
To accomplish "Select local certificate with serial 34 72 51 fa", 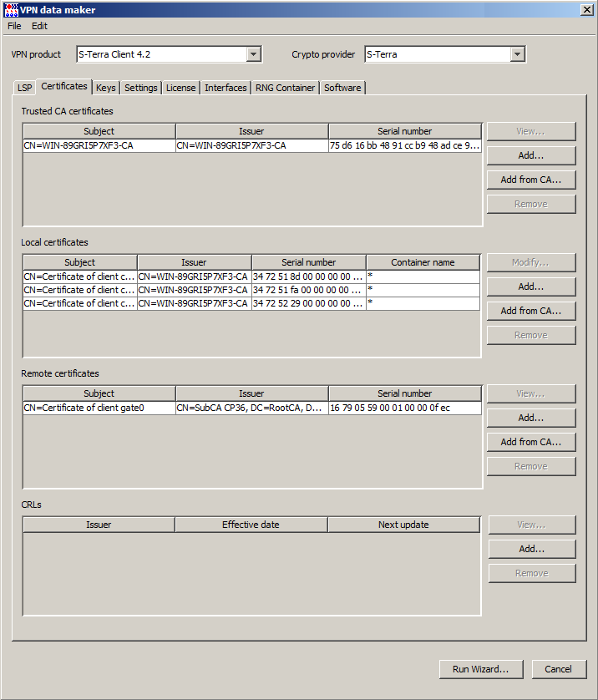I will [x=251, y=290].
